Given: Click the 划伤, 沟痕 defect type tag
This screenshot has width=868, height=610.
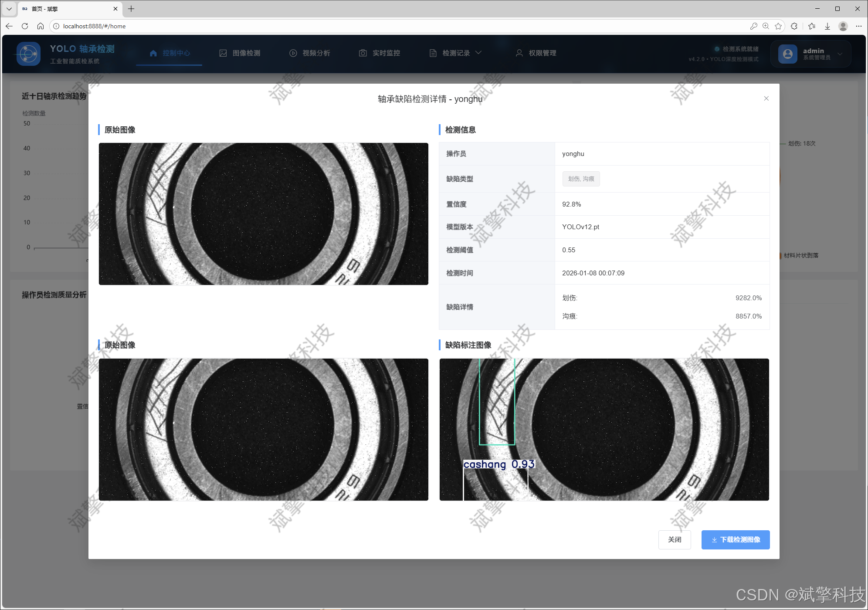Looking at the screenshot, I should point(581,179).
